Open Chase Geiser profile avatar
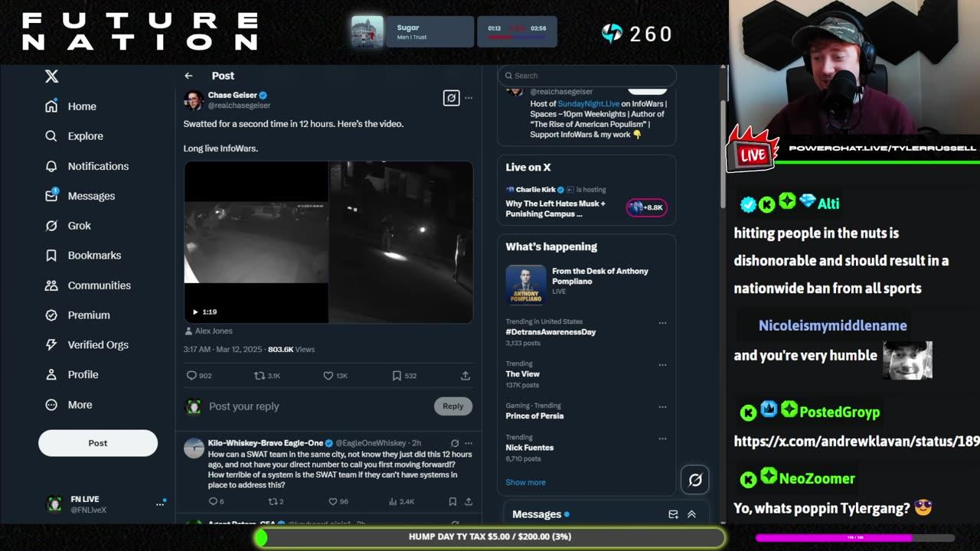This screenshot has width=980, height=551. point(194,100)
